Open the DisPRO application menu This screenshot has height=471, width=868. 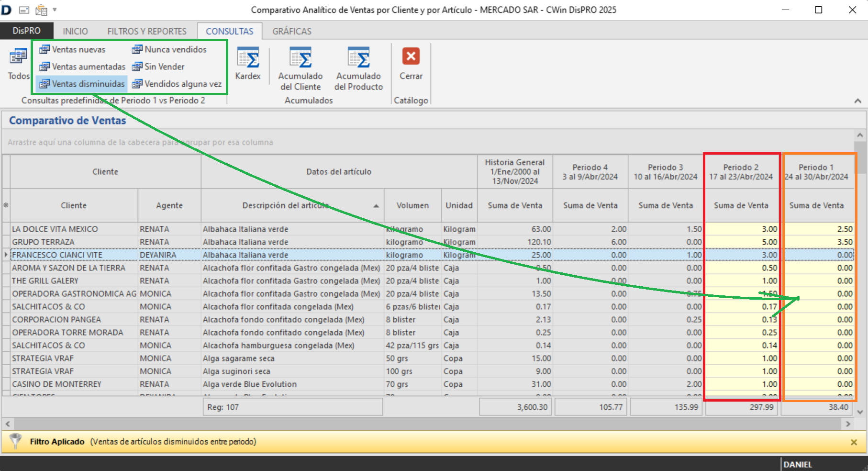(27, 31)
